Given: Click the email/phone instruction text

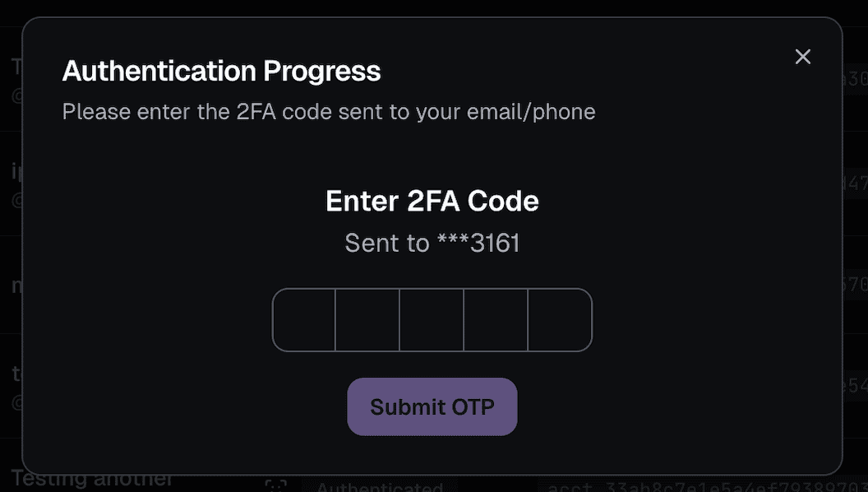Looking at the screenshot, I should pyautogui.click(x=329, y=111).
